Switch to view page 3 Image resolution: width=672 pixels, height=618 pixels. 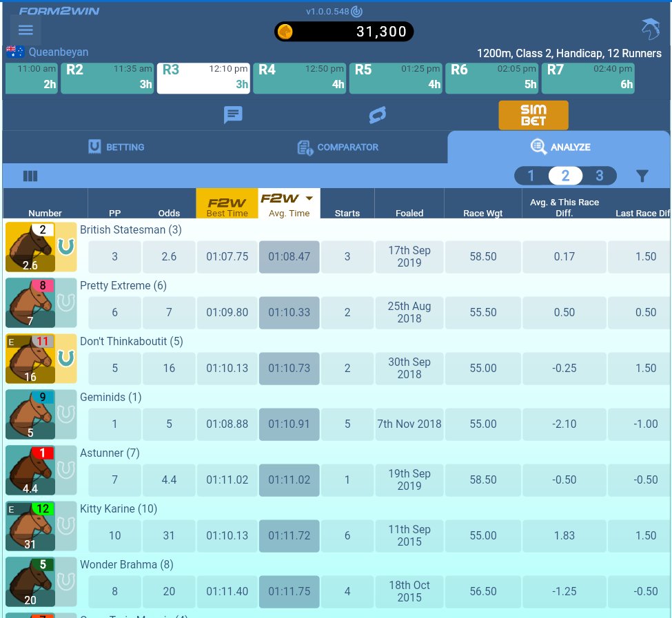[600, 176]
